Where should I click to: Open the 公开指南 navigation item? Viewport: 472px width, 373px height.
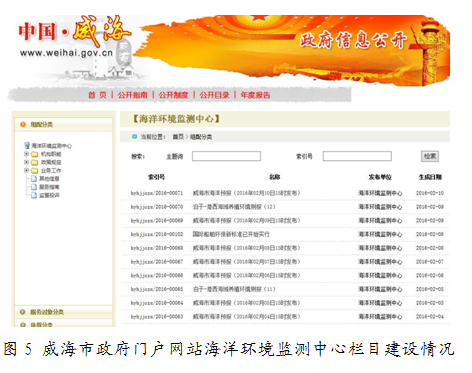point(132,95)
